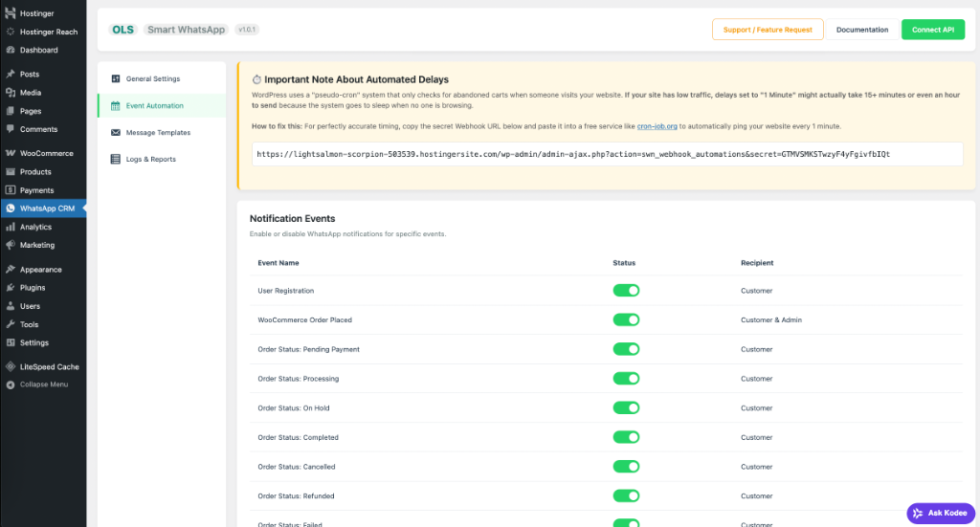Click the OLS logo badge
The width and height of the screenshot is (980, 527).
tap(123, 30)
